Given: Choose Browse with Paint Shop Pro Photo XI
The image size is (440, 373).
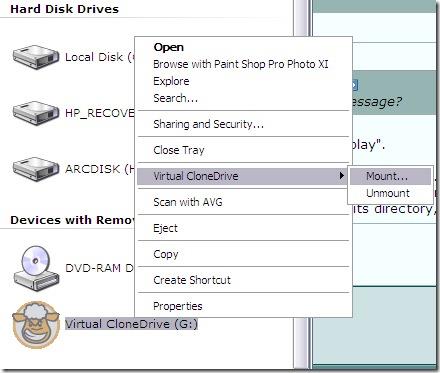Looking at the screenshot, I should click(241, 64).
